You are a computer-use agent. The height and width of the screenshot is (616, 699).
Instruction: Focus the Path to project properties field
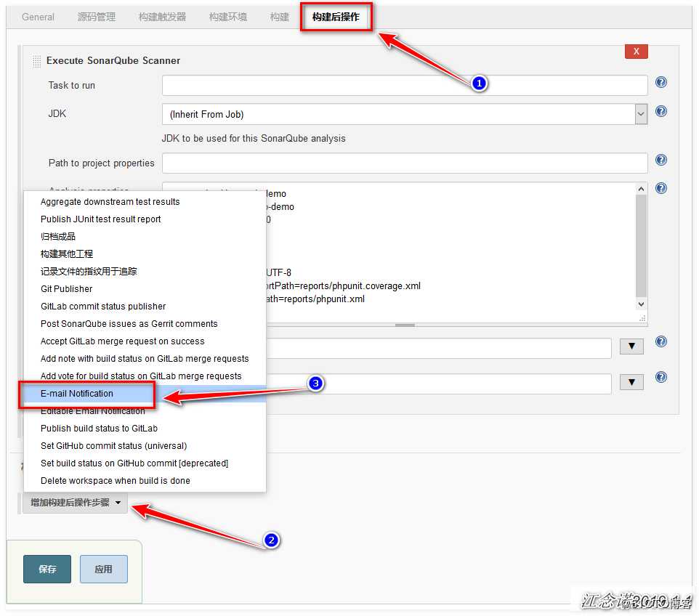click(404, 163)
